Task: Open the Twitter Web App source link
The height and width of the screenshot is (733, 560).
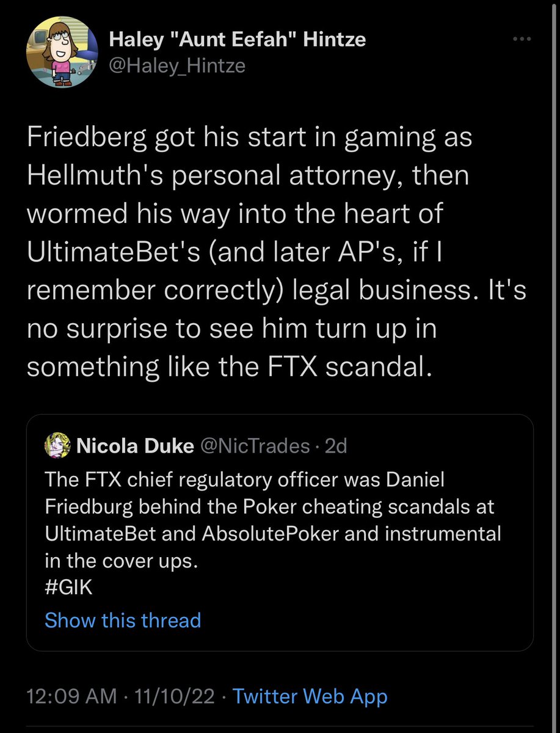Action: pos(310,696)
